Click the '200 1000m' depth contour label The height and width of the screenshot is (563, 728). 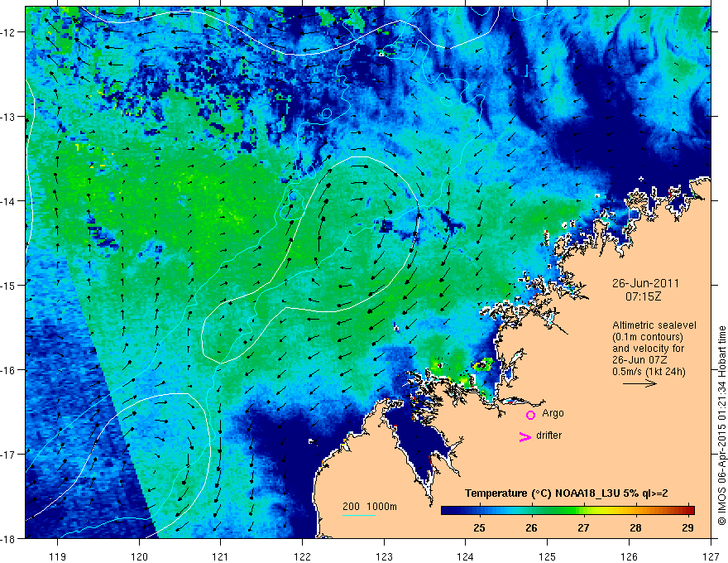(x=370, y=506)
